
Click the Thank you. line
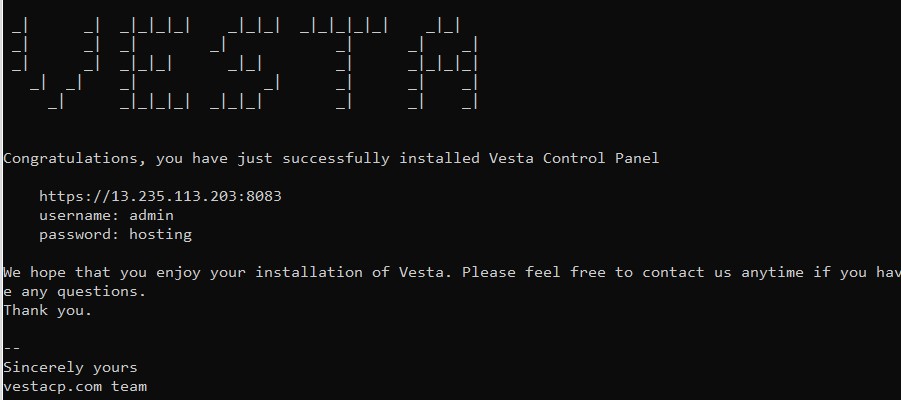(48, 311)
